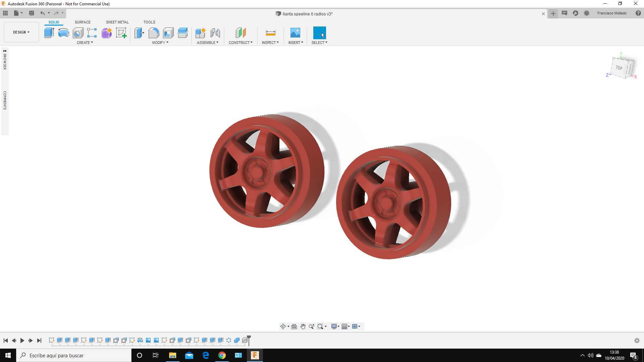Open the DESIGN workspace dropdown

click(21, 32)
